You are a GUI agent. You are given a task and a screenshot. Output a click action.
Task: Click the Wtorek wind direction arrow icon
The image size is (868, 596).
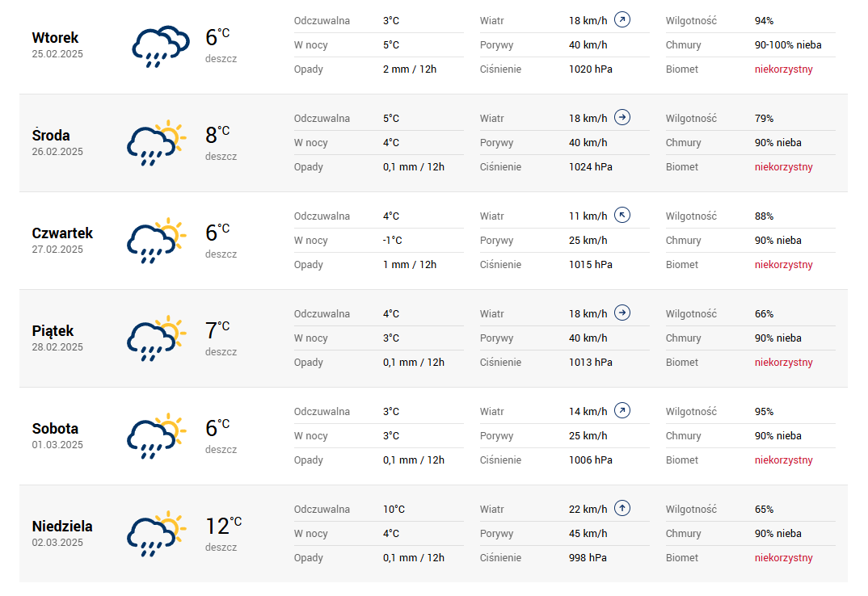coord(622,19)
